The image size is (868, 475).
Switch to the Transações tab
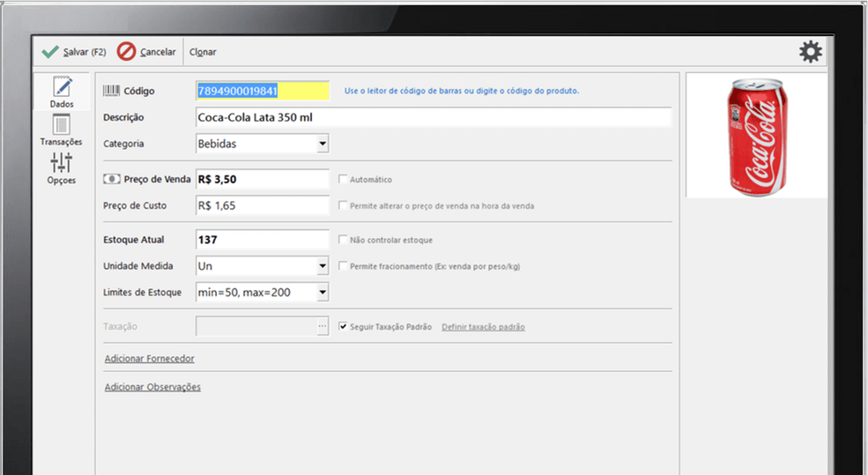click(62, 130)
